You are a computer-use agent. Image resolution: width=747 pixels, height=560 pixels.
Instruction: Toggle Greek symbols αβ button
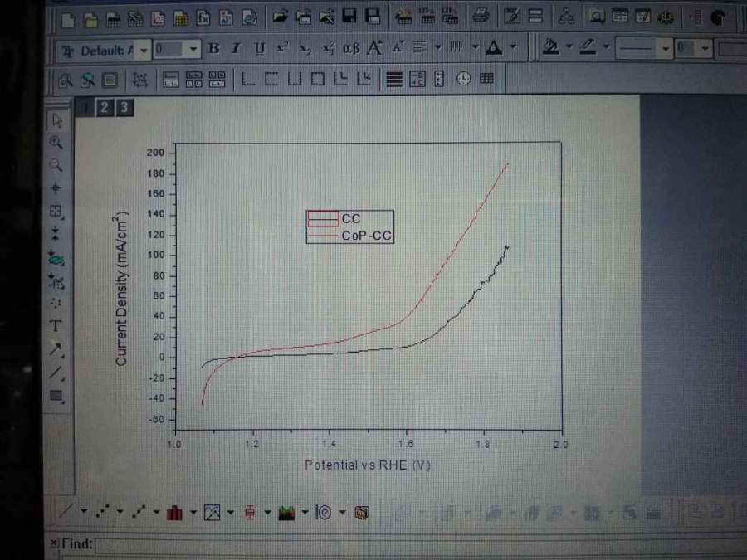coord(352,48)
